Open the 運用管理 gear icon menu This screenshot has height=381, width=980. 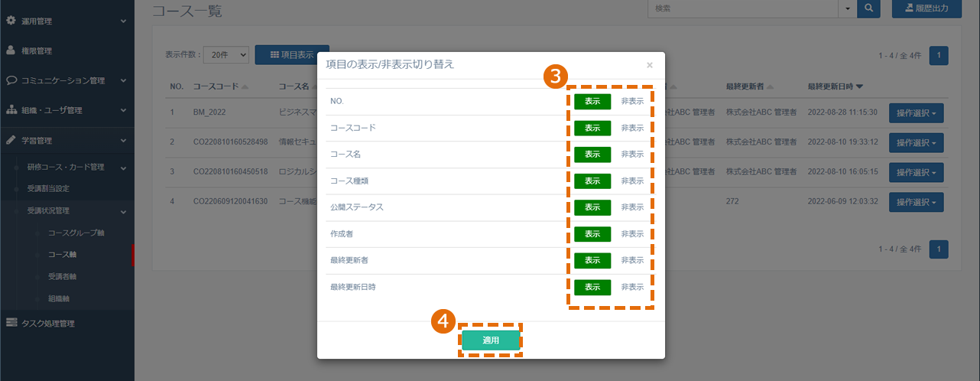(x=11, y=20)
